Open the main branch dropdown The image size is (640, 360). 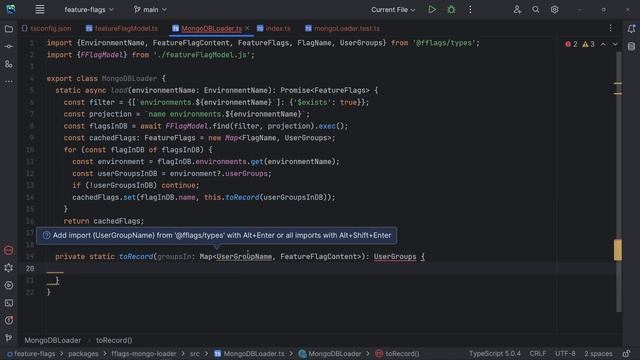(150, 9)
